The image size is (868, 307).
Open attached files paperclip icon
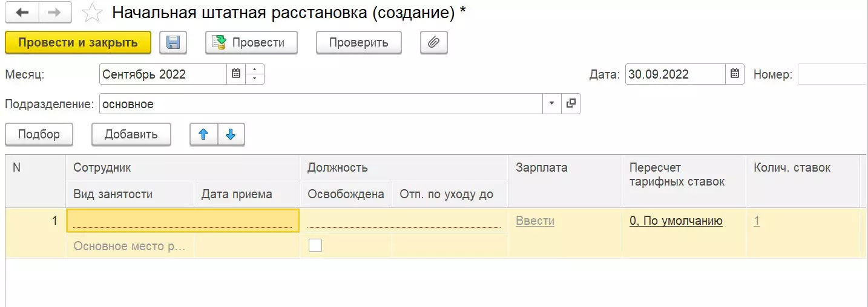tap(433, 43)
